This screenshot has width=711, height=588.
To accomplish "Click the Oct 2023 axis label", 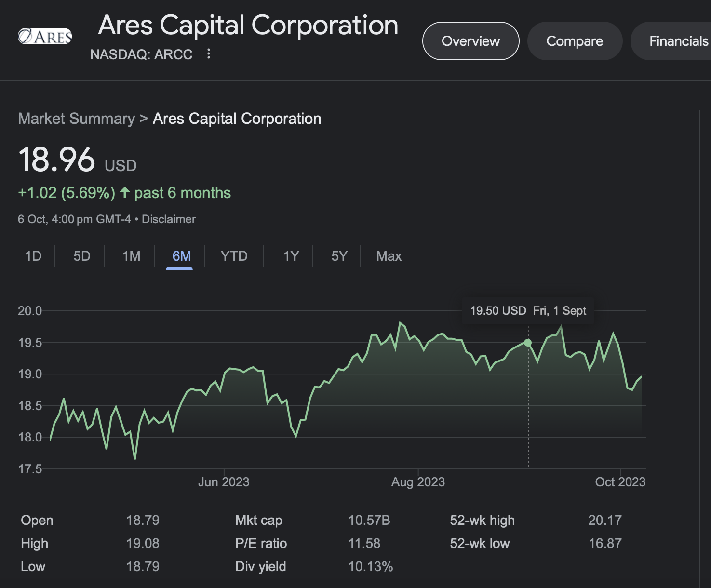I will [620, 482].
